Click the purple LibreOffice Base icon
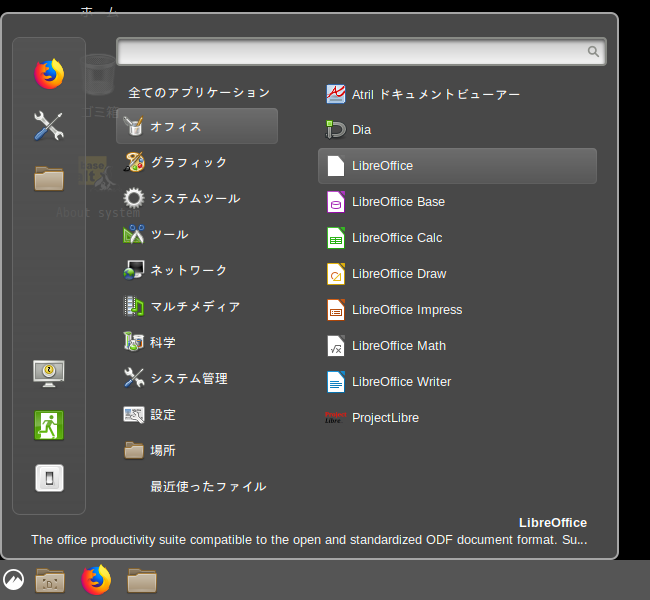 336,202
